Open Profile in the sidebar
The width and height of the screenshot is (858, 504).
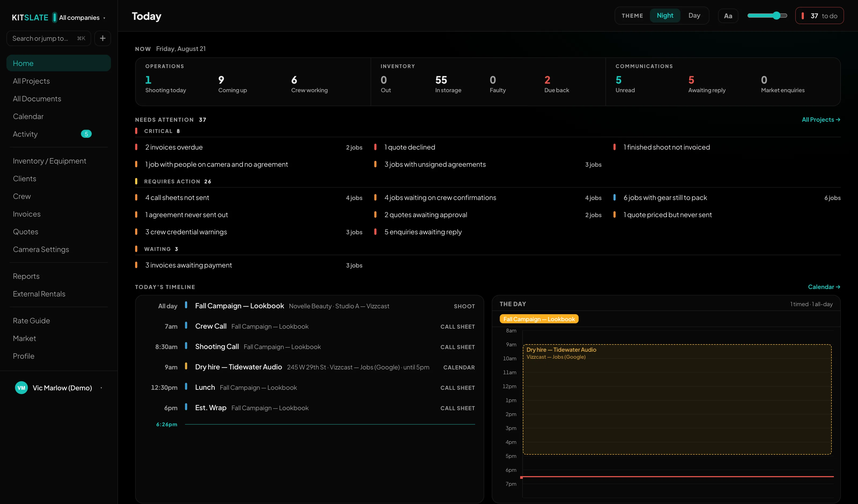(x=58, y=356)
